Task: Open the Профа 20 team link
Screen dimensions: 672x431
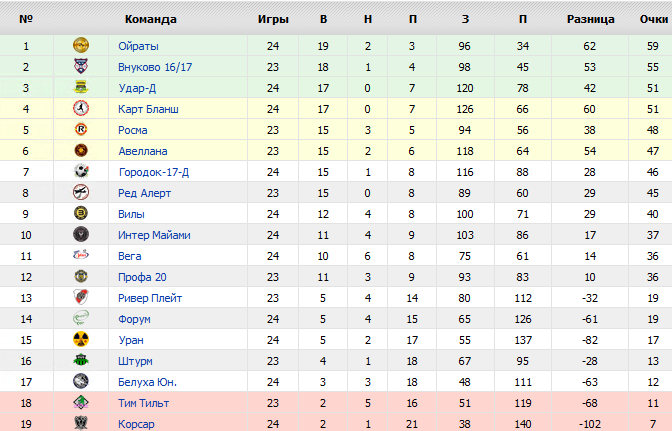Action: coord(142,277)
